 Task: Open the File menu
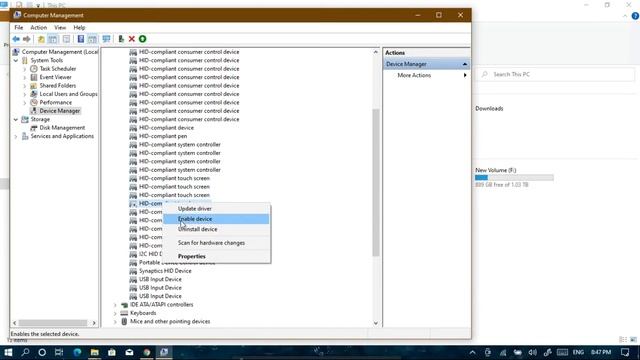pos(19,27)
